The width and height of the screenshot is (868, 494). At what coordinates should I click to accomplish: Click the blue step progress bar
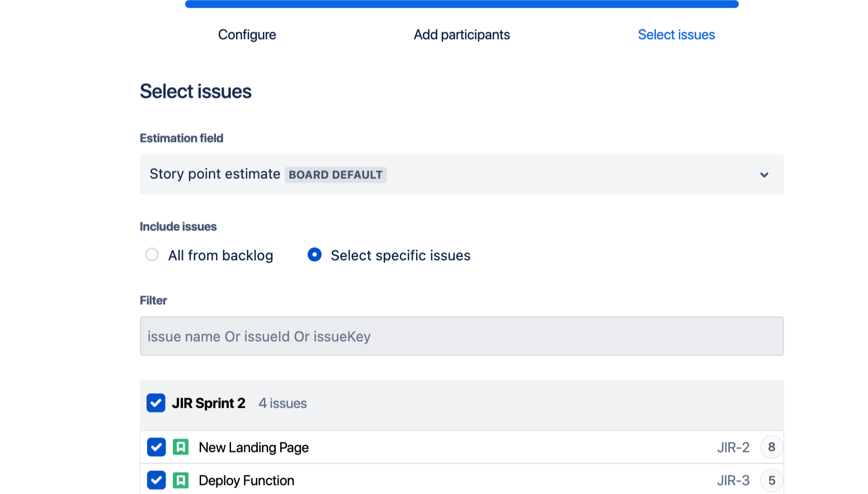(x=461, y=4)
